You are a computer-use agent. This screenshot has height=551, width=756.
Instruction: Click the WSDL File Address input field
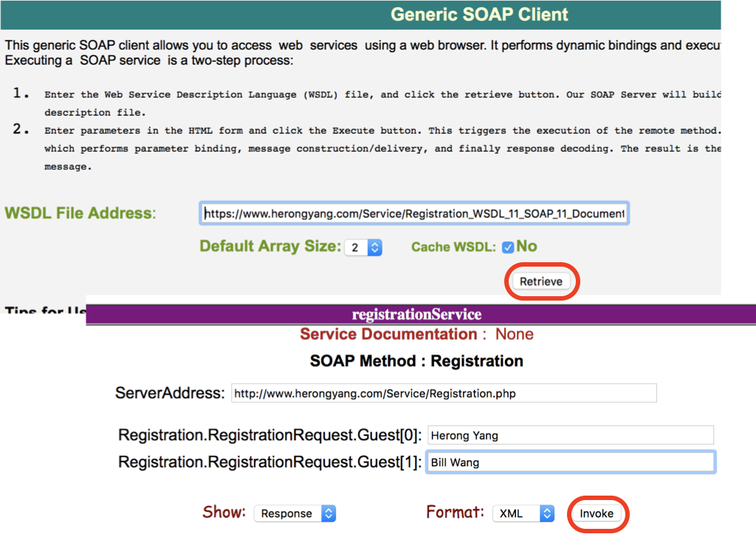(x=413, y=213)
